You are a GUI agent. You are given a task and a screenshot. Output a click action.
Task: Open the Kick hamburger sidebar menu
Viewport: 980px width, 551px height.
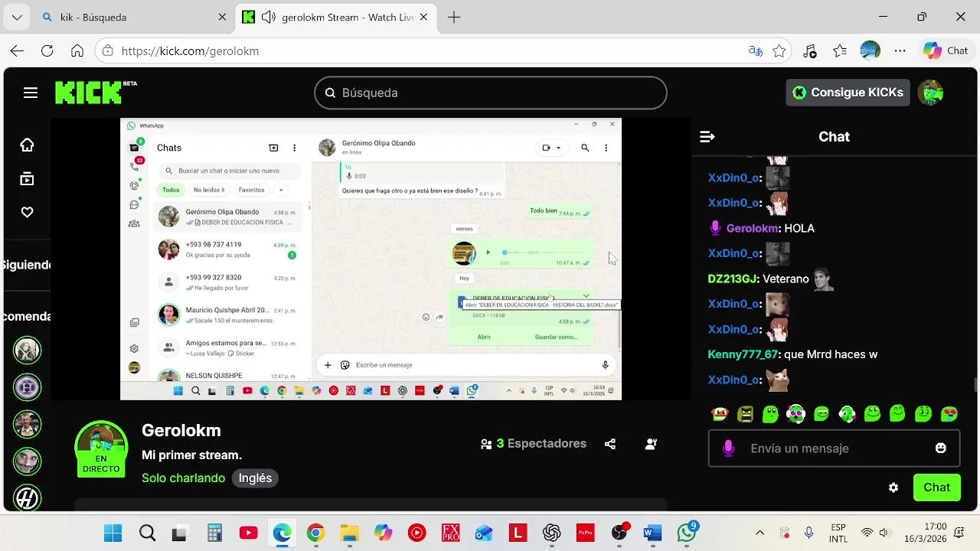coord(31,93)
